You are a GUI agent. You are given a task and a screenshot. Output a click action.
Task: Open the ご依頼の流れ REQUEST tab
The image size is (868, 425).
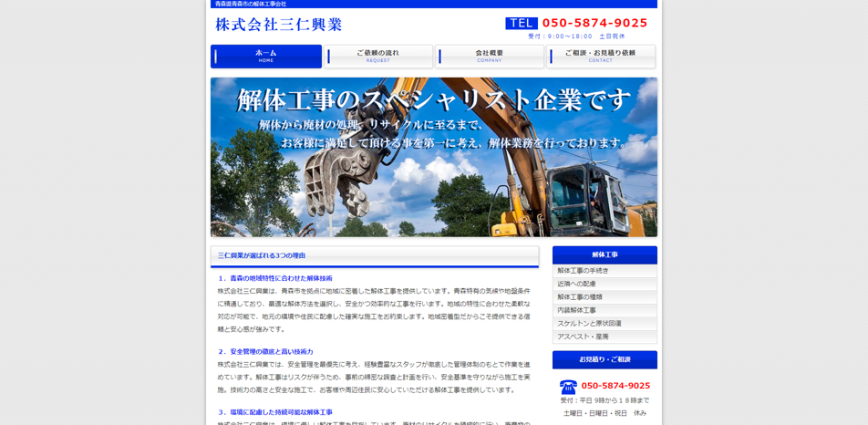(378, 57)
